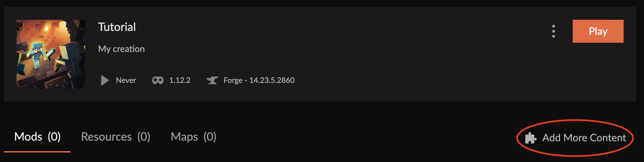Open the Resources tab
Screen dimensions: 644x162
[x=106, y=137]
